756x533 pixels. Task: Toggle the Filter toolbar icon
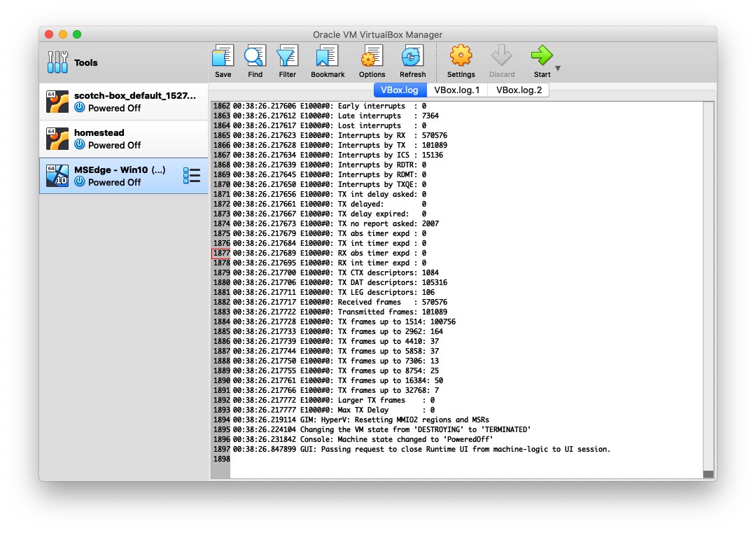coord(288,56)
